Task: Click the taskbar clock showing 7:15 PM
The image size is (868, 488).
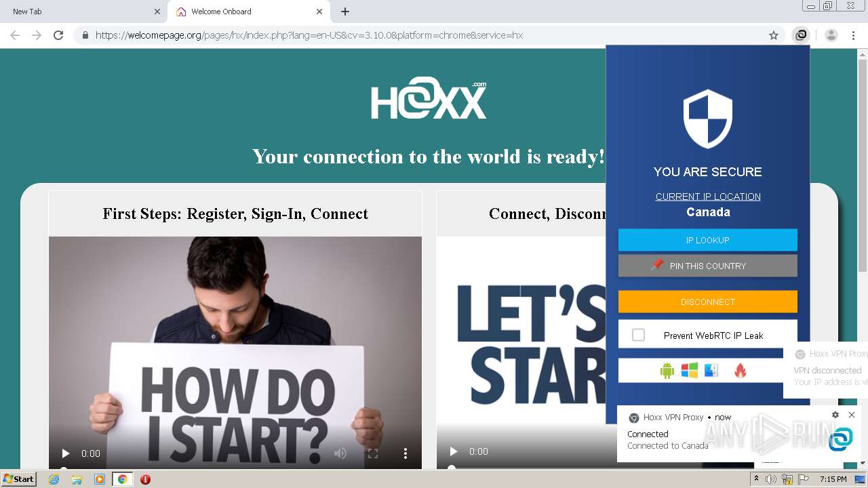Action: 833,479
